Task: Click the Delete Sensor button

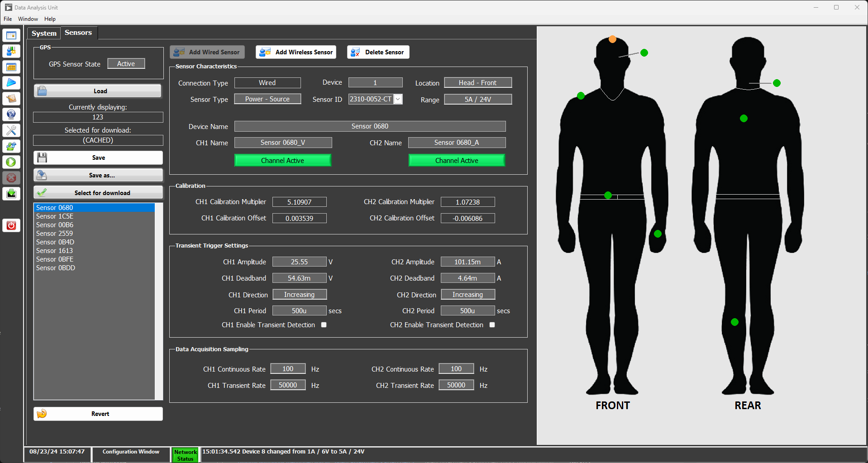Action: [378, 52]
